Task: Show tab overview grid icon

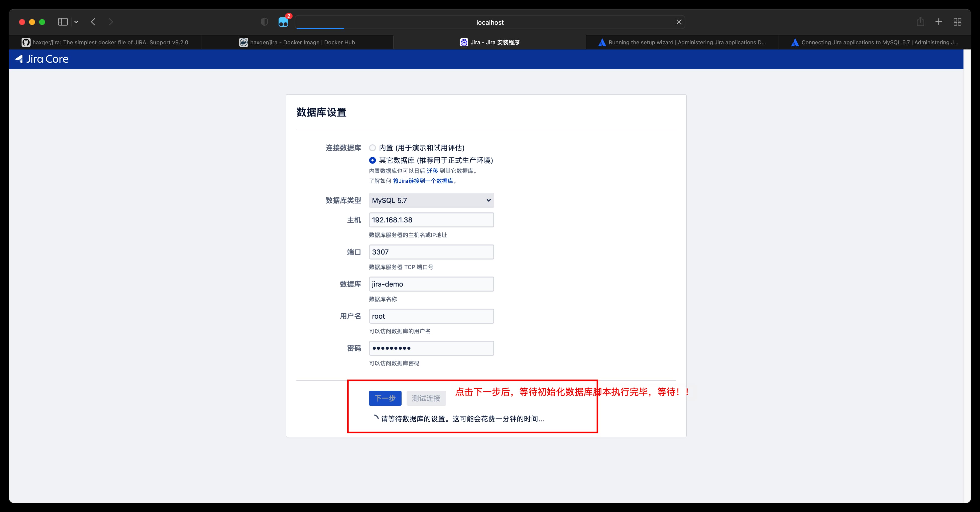Action: click(x=957, y=22)
